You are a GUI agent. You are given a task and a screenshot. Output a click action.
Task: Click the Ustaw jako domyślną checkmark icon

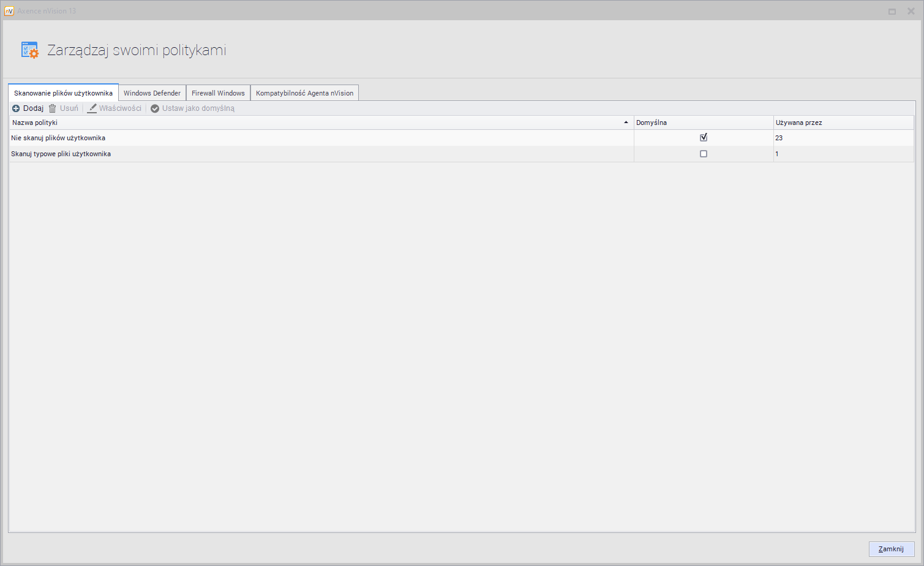pyautogui.click(x=155, y=108)
